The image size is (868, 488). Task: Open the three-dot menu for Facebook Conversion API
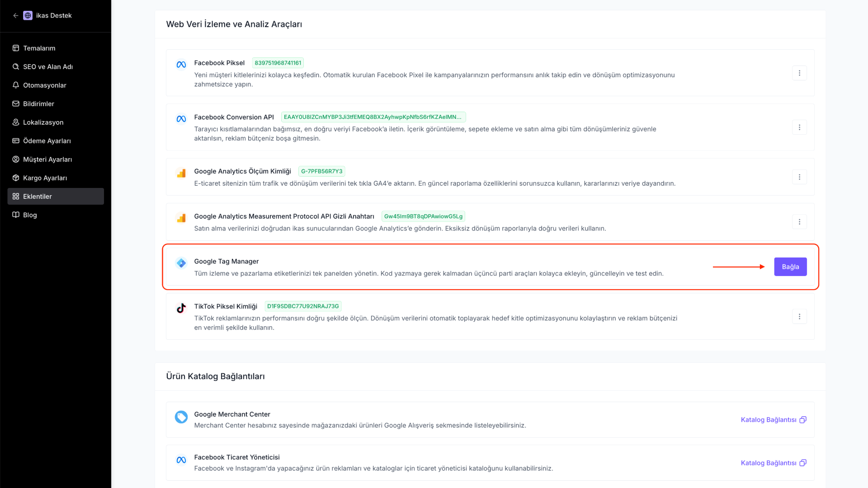pos(799,127)
